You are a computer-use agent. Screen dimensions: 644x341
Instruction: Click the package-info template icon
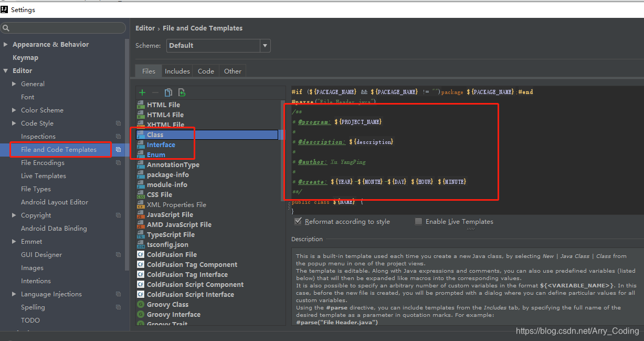[x=141, y=174]
